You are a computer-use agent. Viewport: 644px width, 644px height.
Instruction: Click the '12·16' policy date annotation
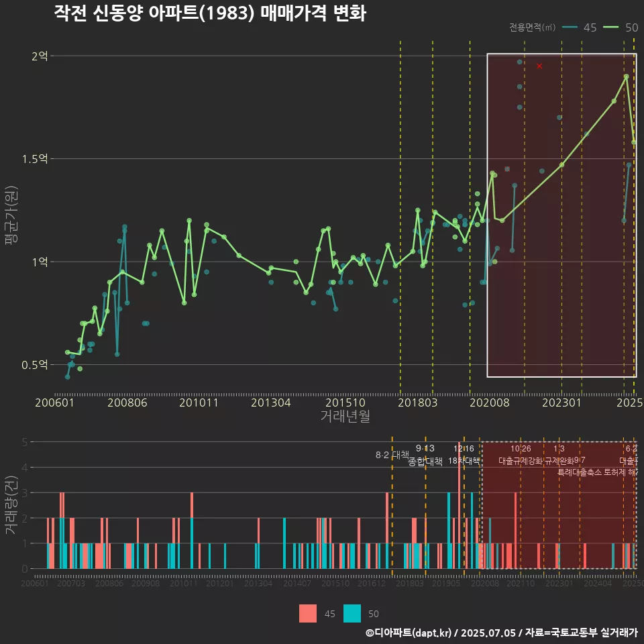[x=464, y=449]
